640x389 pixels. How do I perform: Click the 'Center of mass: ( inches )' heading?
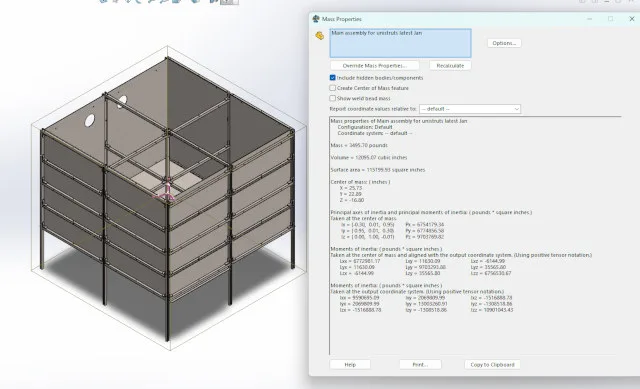tap(360, 182)
